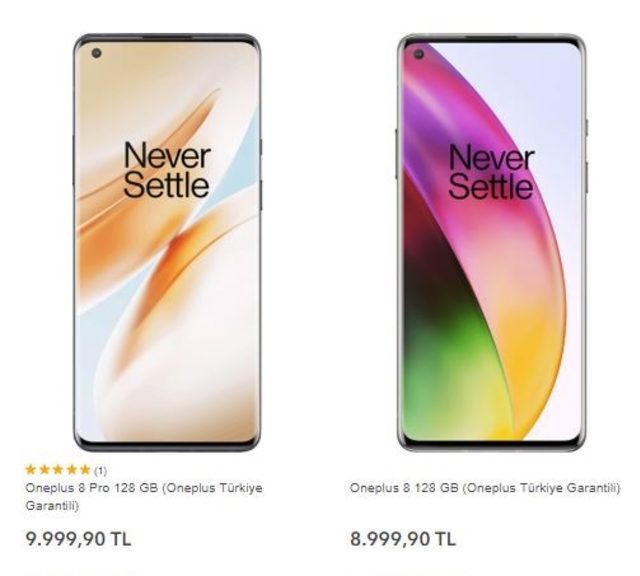Click the first rating star
640x576 pixels.
pyautogui.click(x=31, y=470)
